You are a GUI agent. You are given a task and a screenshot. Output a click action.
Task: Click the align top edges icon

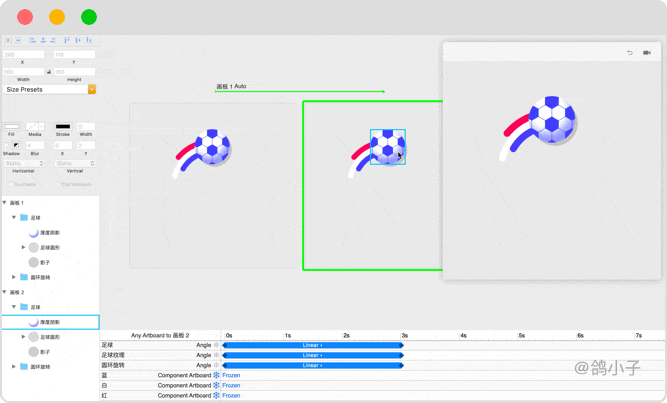tap(67, 40)
